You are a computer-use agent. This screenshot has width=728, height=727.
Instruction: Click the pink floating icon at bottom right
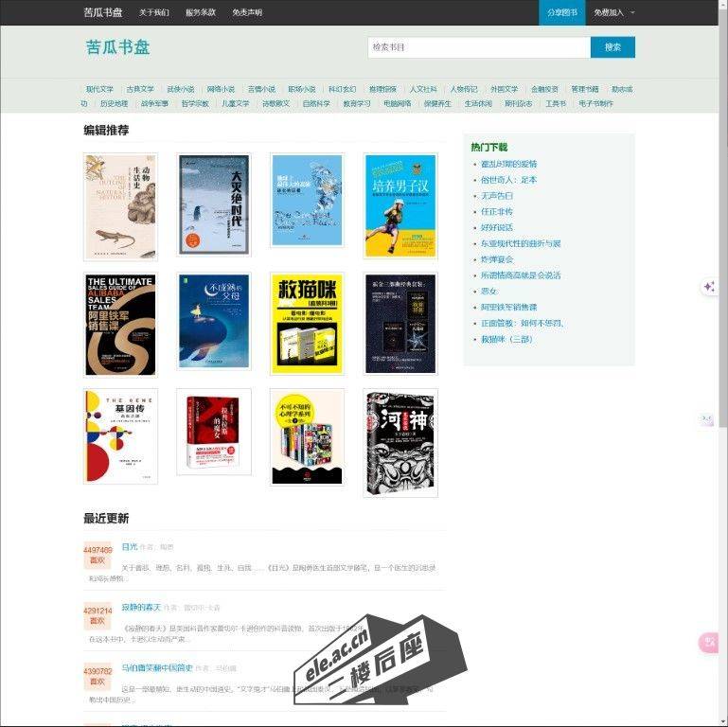708,643
